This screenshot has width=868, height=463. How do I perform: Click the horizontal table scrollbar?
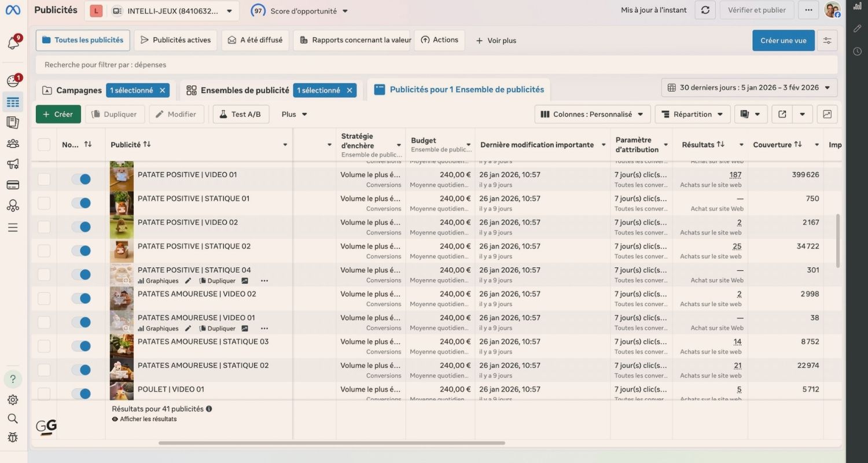331,443
